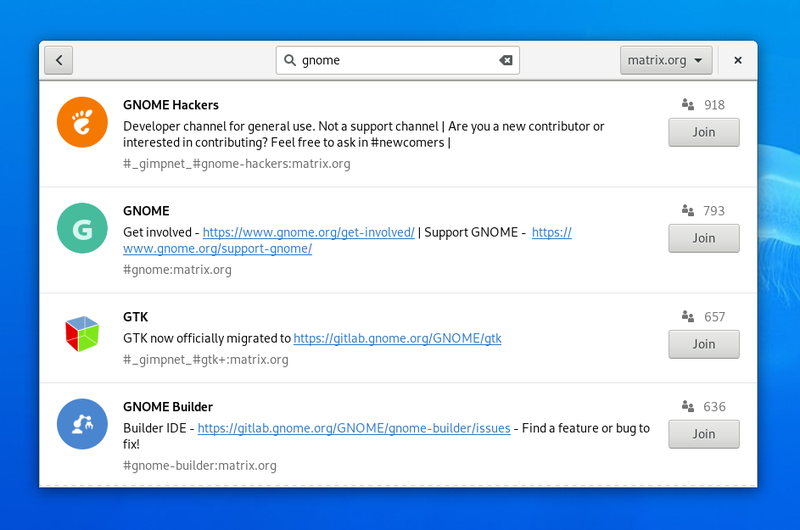The height and width of the screenshot is (530, 800).
Task: Click the magnifier icon in search box
Action: click(x=290, y=60)
